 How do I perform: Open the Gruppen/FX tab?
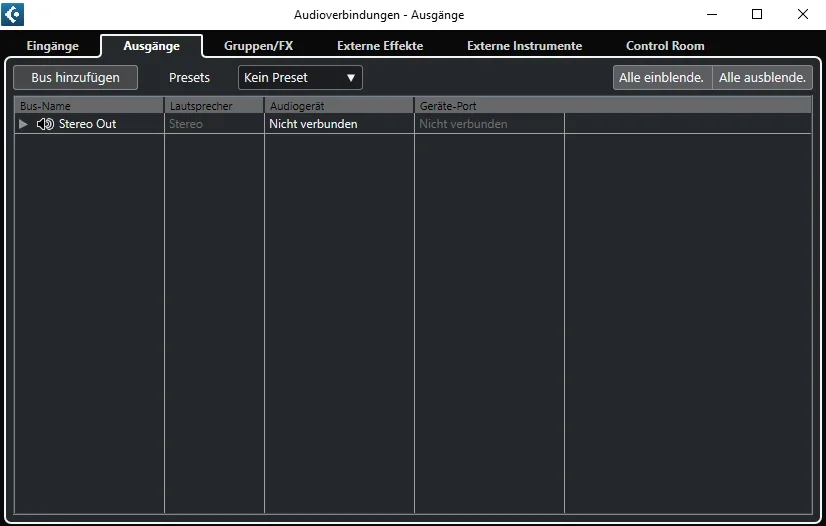[x=258, y=46]
